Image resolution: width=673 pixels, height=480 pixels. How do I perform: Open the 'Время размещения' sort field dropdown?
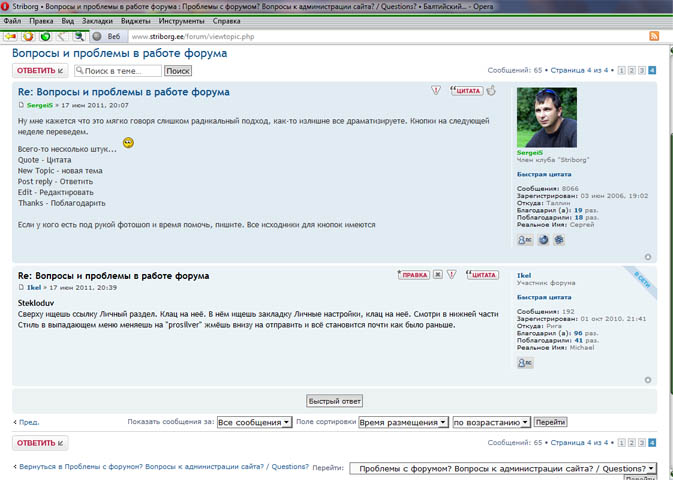pos(403,423)
